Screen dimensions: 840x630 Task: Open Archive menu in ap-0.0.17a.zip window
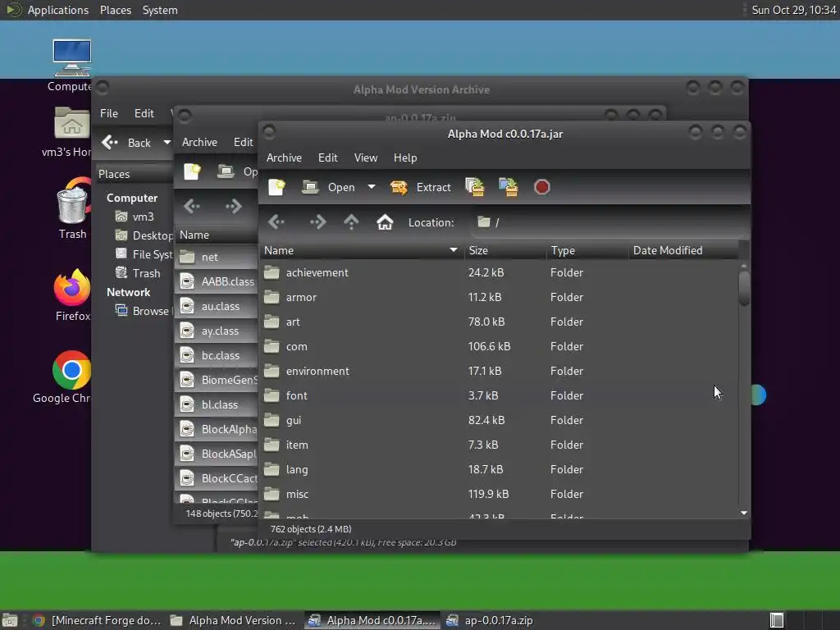(199, 142)
